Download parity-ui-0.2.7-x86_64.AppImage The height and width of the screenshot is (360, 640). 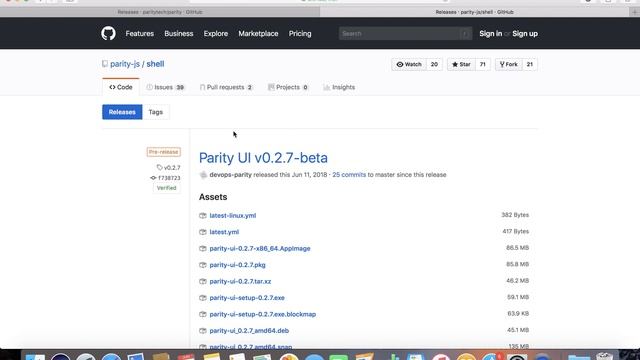pos(260,249)
